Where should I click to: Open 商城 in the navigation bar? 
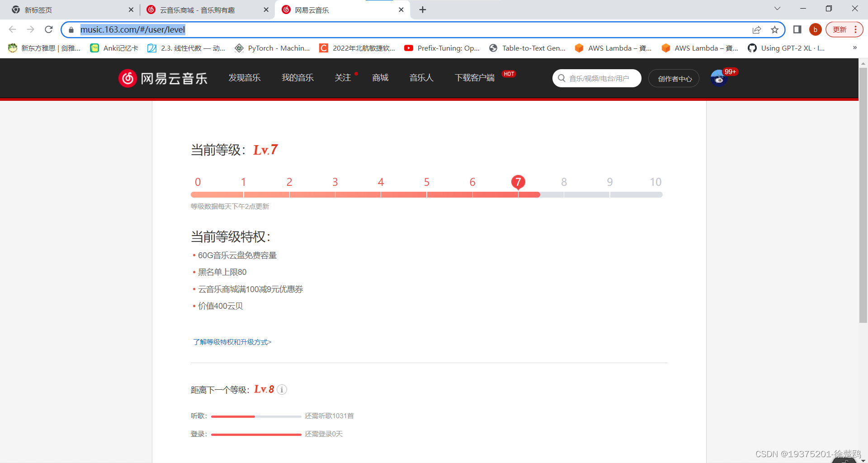pyautogui.click(x=380, y=78)
